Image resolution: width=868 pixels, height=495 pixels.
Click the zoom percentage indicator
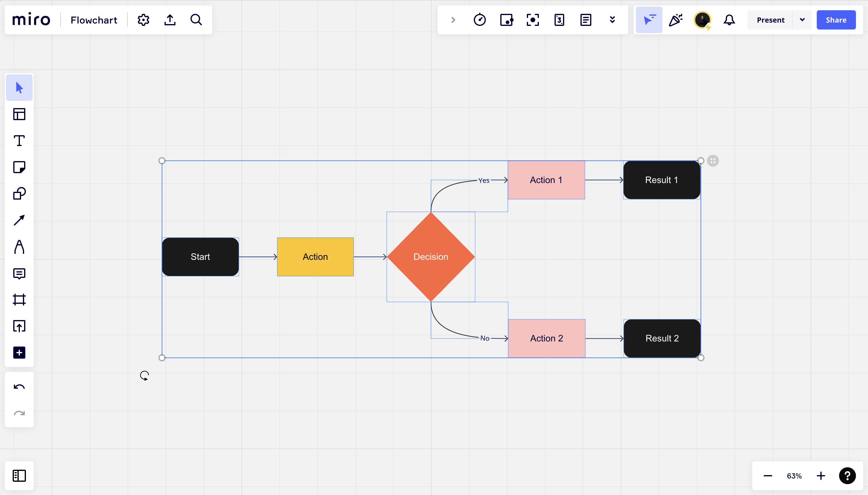point(794,476)
